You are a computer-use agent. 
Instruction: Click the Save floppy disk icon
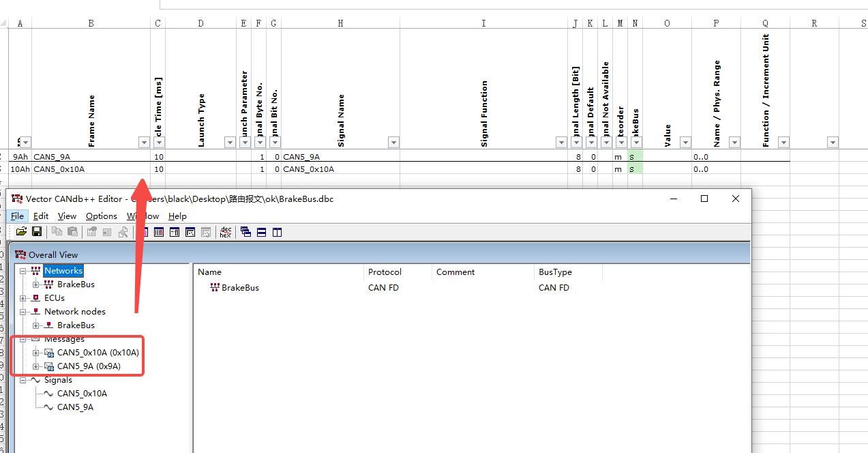[x=37, y=232]
